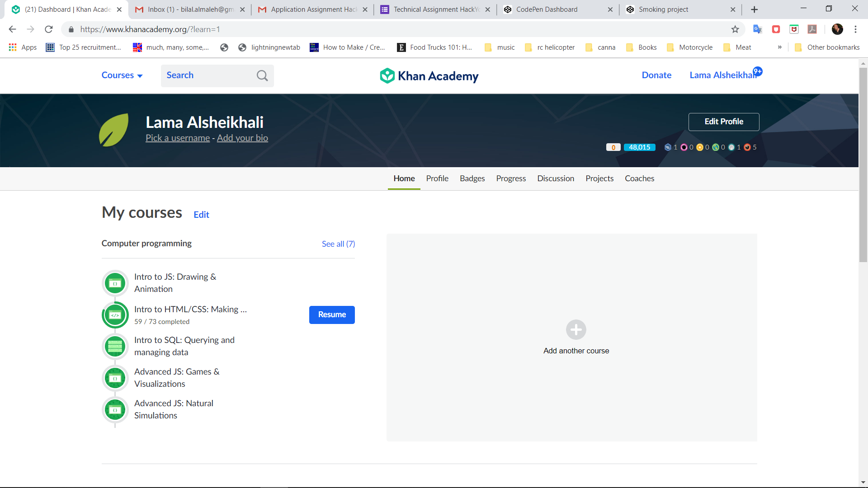Viewport: 868px width, 488px height.
Task: Open the canna bookmarks folder
Action: coord(600,47)
